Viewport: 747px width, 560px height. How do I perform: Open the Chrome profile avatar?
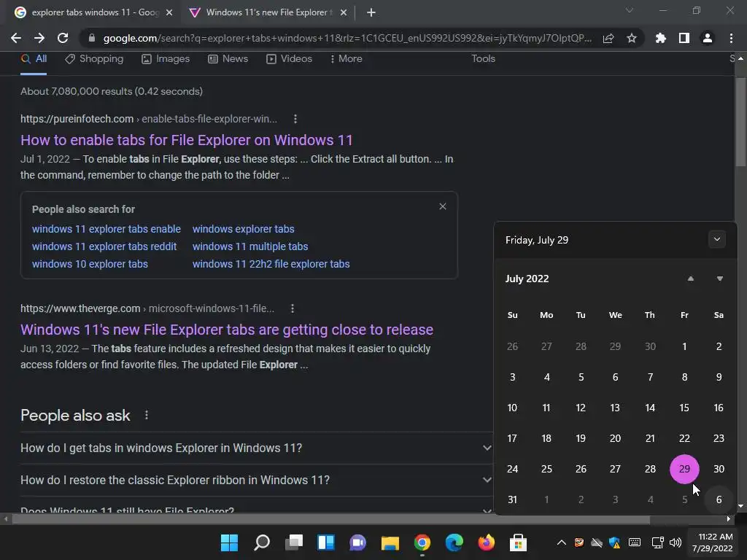click(x=708, y=38)
